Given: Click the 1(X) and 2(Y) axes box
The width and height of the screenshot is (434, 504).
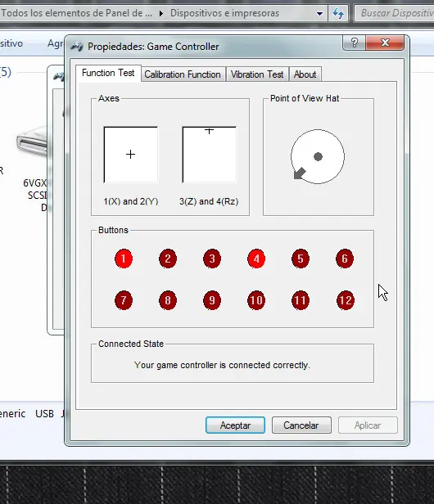Looking at the screenshot, I should coord(131,155).
